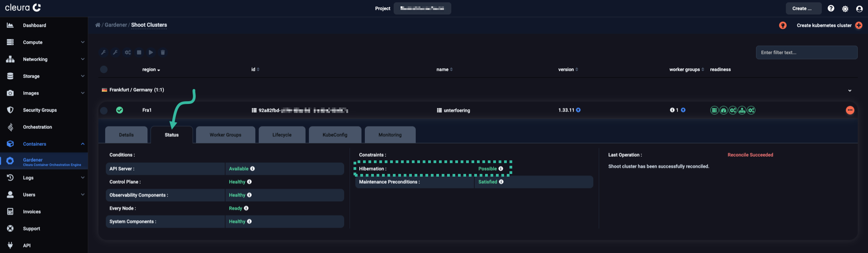868x253 pixels.
Task: Sort by the version column
Action: (x=568, y=70)
